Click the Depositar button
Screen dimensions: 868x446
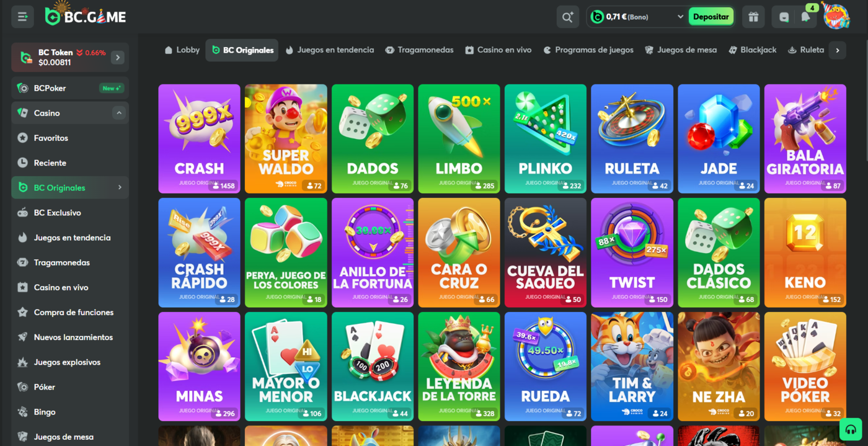tap(711, 17)
